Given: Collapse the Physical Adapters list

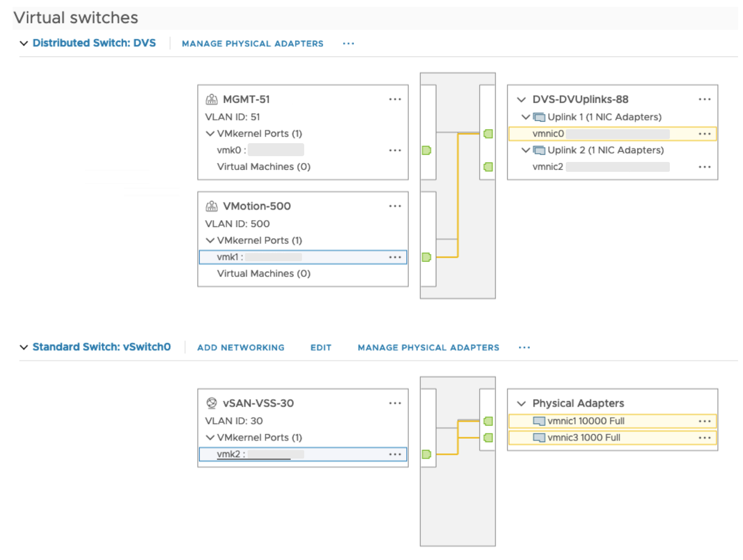Looking at the screenshot, I should (x=521, y=403).
